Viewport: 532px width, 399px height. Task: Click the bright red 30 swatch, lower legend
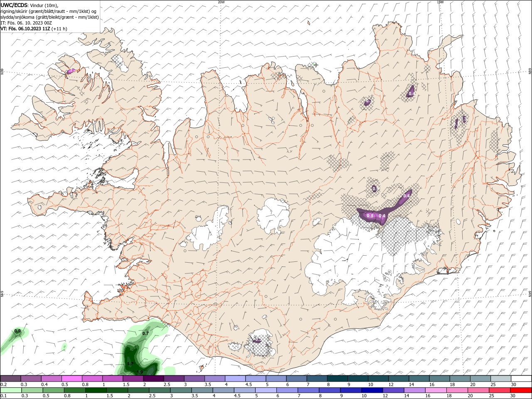tap(521, 390)
